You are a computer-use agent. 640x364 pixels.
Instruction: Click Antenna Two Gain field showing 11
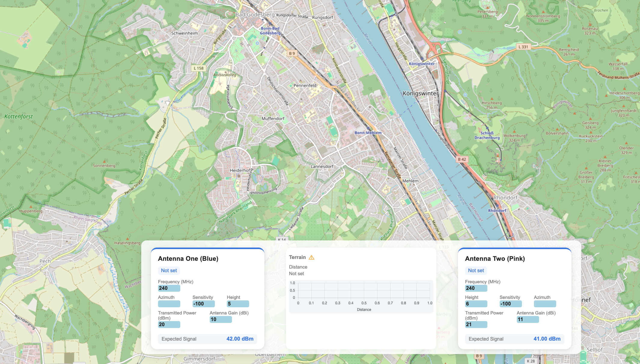coord(528,319)
